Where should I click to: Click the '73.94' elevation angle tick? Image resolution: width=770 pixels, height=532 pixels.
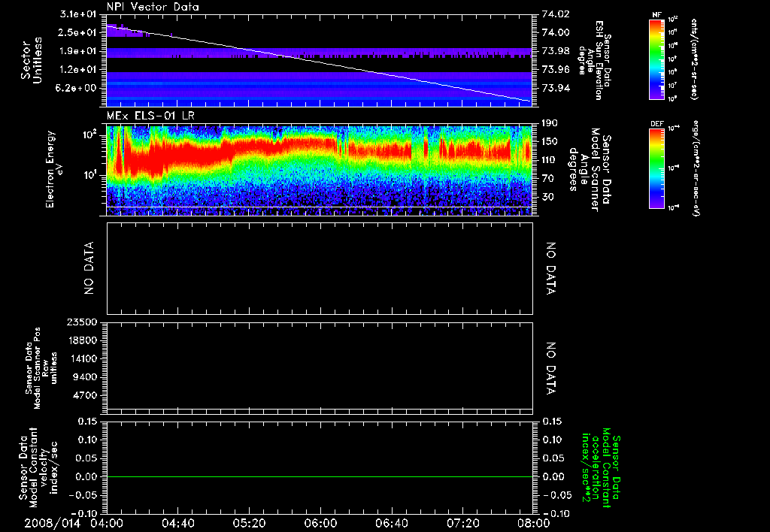click(x=556, y=89)
